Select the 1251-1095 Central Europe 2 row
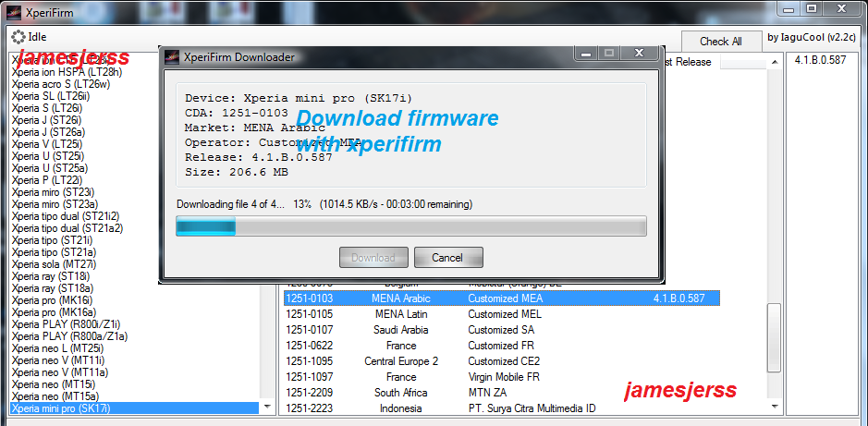868x426 pixels. (502, 361)
